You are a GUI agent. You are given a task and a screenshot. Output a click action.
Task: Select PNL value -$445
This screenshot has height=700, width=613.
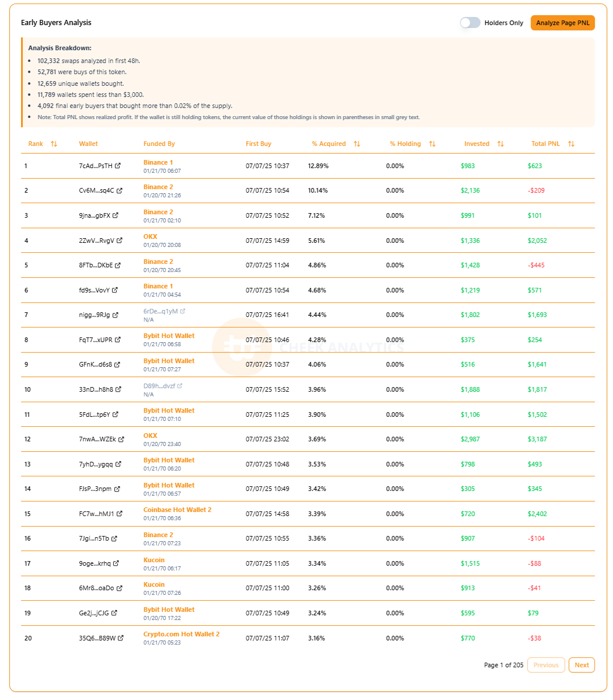pos(536,265)
